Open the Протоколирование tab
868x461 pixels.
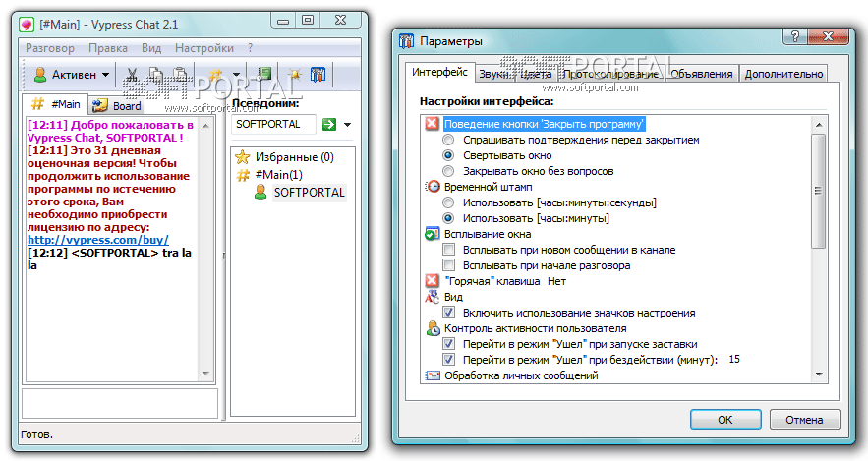611,74
